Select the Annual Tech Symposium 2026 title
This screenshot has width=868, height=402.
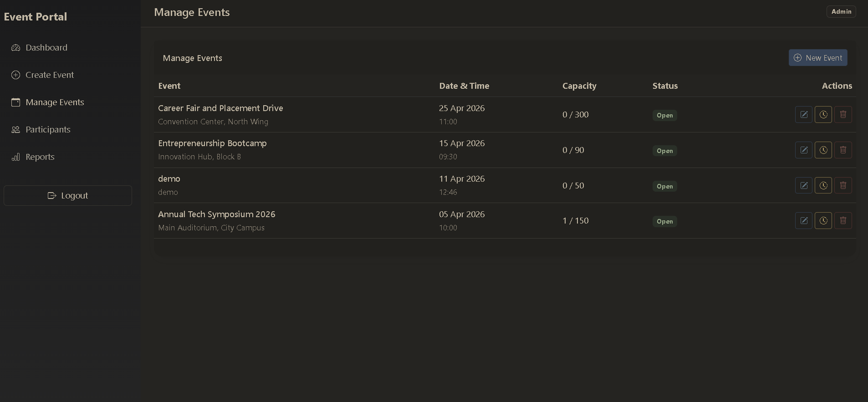[x=217, y=214]
